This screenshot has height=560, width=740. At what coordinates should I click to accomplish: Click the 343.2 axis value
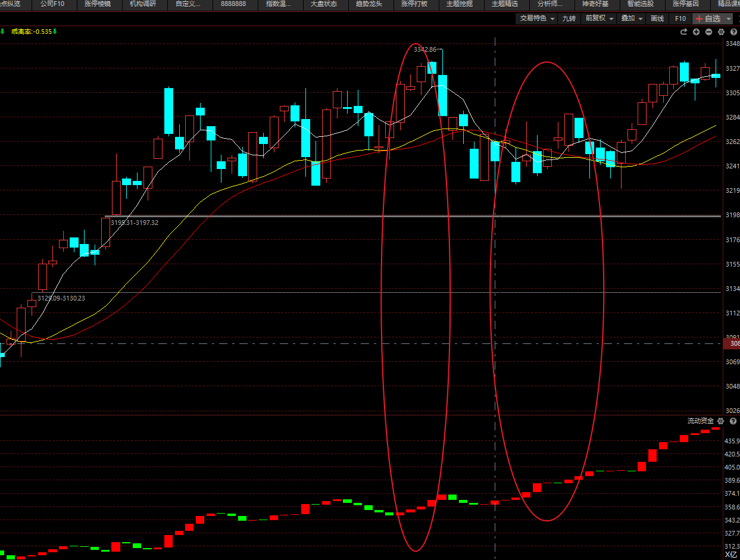(732, 520)
